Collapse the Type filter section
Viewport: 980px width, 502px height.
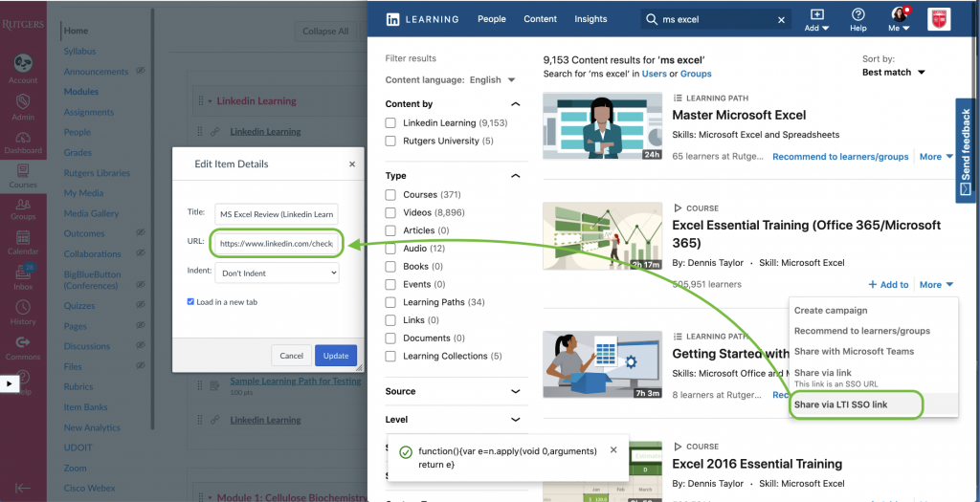516,176
